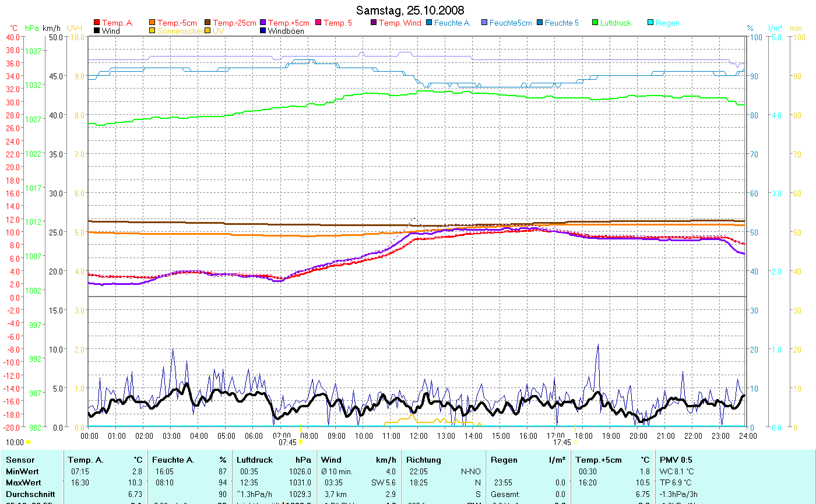Click the black Wind legend square
Viewport: 816px width, 504px height.
(x=97, y=31)
